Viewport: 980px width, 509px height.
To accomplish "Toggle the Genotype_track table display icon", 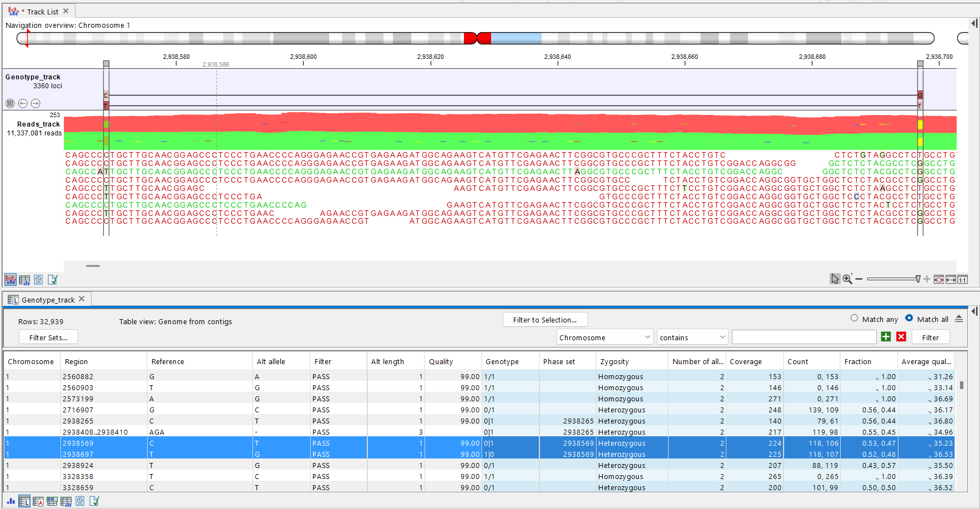I will click(10, 103).
